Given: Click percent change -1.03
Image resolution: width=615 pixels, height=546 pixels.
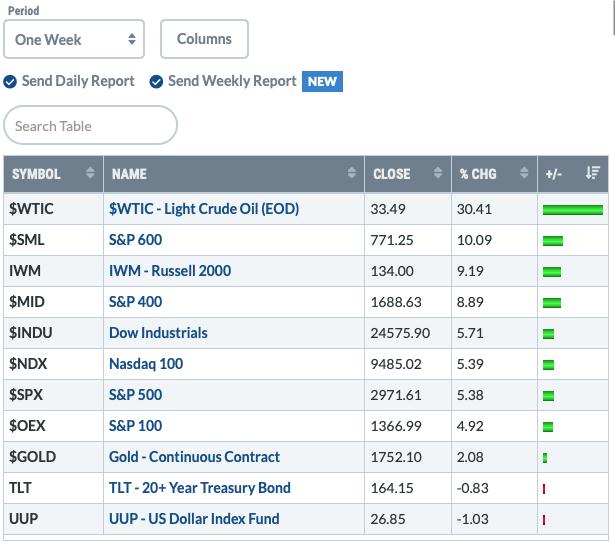Looking at the screenshot, I should point(473,519).
